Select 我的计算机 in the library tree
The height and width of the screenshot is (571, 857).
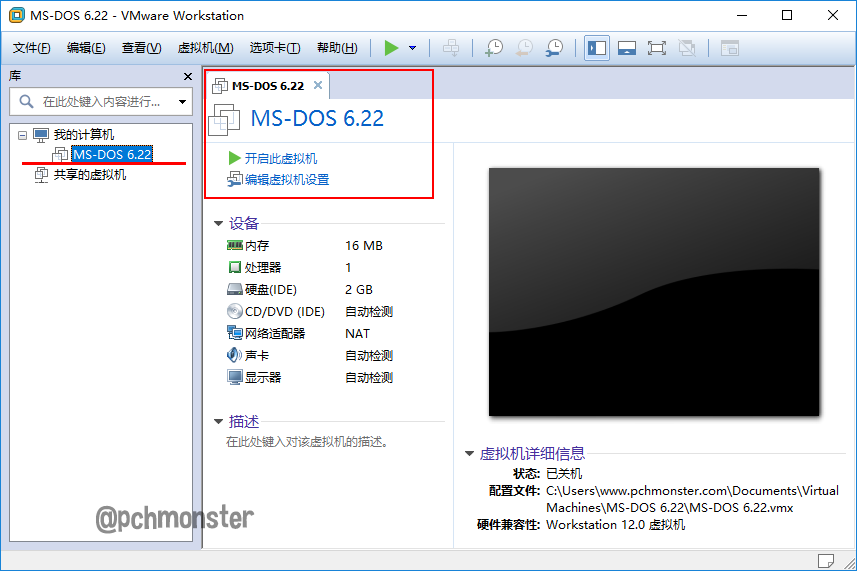tap(84, 134)
